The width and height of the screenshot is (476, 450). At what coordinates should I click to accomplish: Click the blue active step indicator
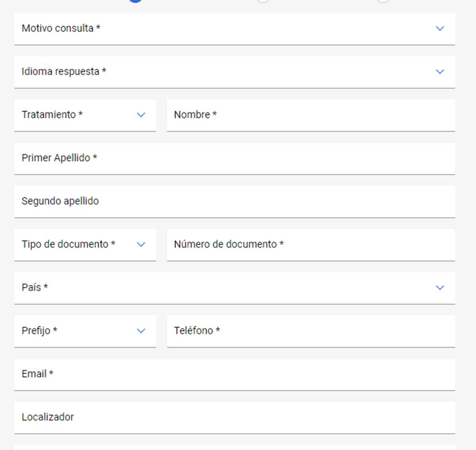(135, 1)
